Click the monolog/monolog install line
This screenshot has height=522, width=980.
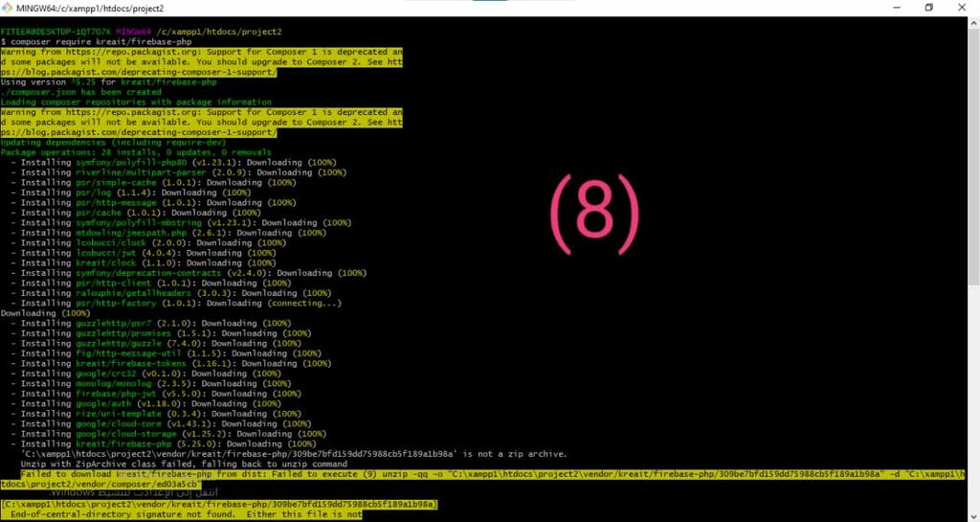(x=150, y=383)
